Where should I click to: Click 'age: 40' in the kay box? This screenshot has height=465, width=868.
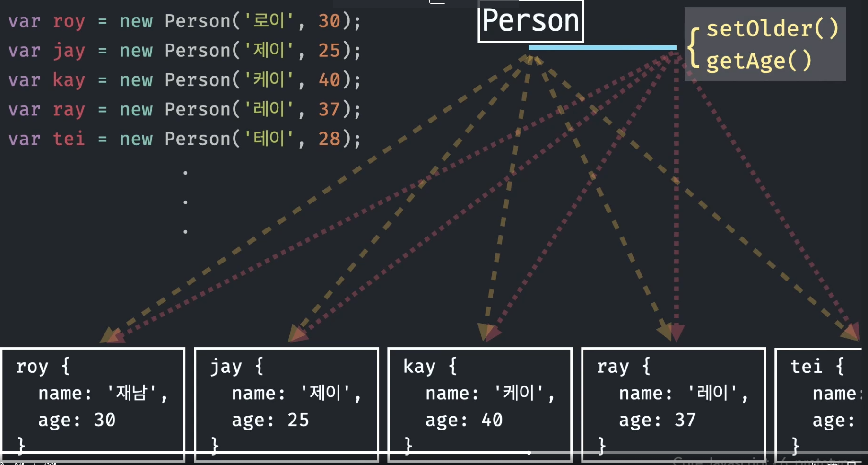(464, 420)
